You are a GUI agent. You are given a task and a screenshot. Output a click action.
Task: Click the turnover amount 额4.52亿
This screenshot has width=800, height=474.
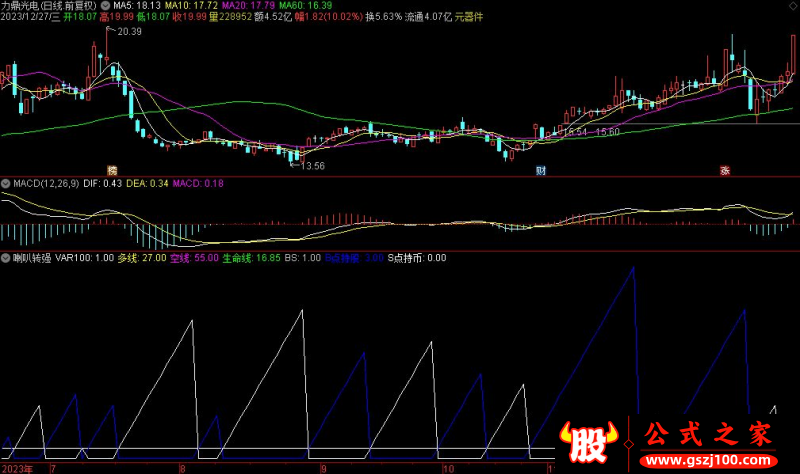[273, 17]
